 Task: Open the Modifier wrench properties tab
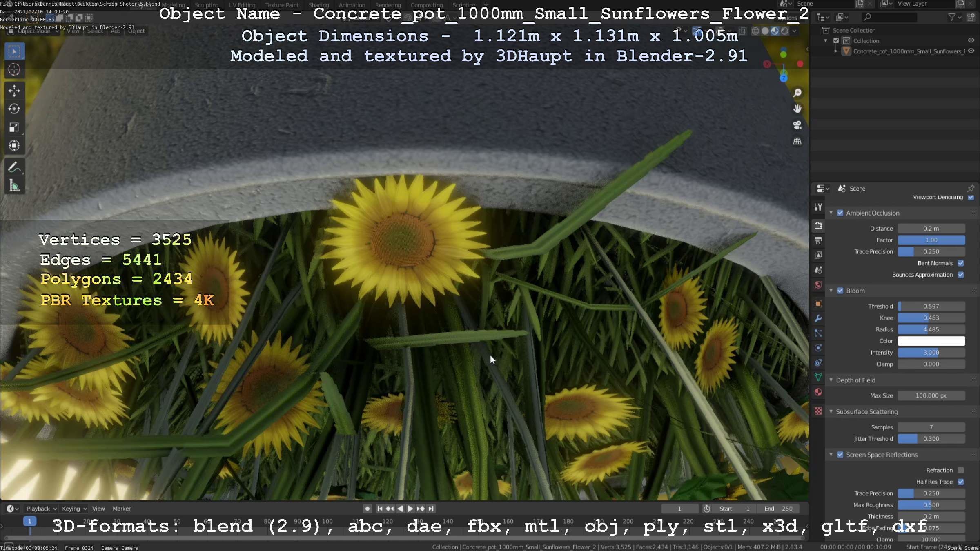point(818,318)
